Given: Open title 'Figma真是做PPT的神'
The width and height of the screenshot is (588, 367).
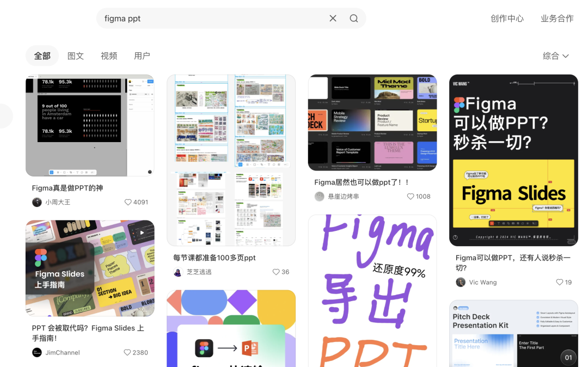Looking at the screenshot, I should tap(68, 188).
